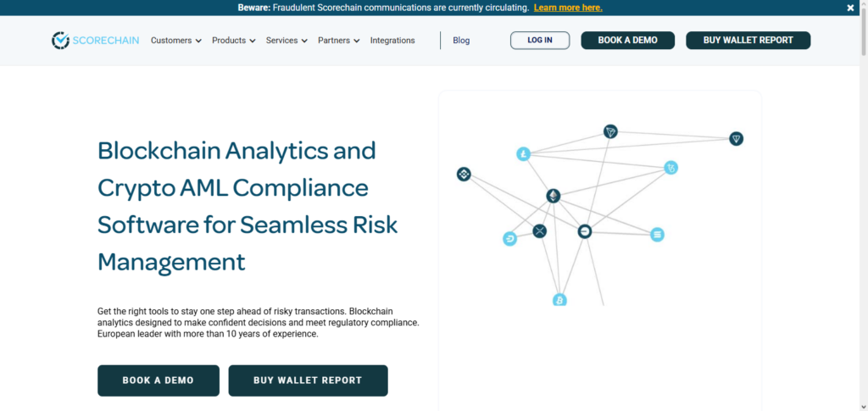This screenshot has height=411, width=868.
Task: Click the XRP node icon
Action: 539,230
